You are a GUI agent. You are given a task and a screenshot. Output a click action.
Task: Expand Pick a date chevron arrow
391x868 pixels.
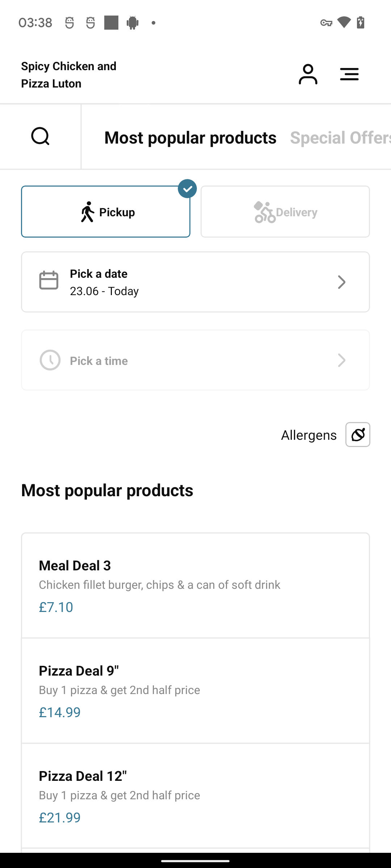point(341,282)
